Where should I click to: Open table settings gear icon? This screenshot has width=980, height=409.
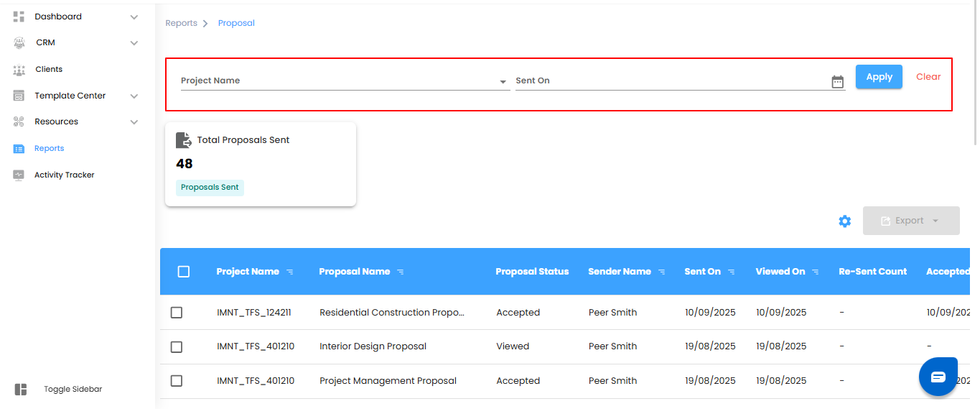845,221
